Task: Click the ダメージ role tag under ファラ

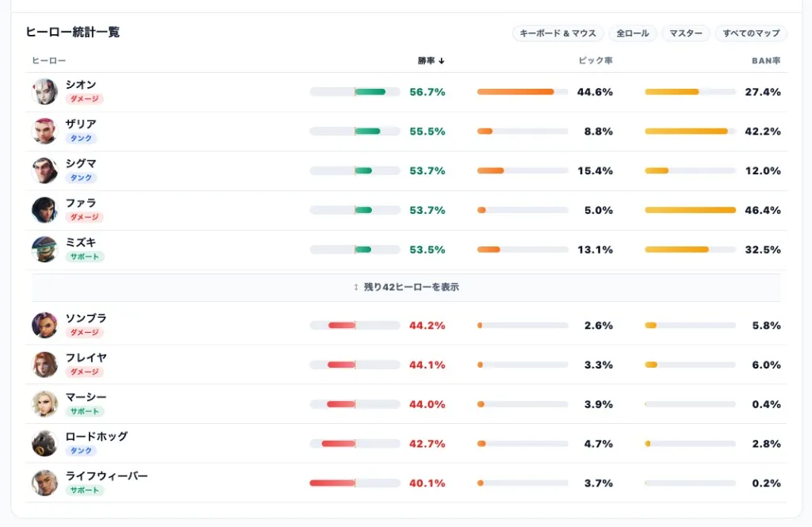Action: point(84,217)
